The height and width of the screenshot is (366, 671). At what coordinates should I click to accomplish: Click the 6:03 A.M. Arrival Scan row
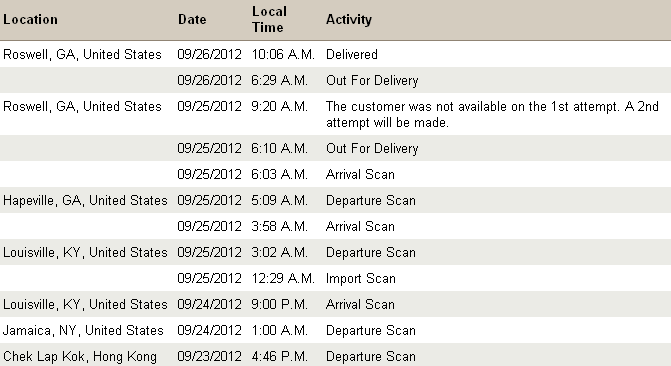pos(336,174)
